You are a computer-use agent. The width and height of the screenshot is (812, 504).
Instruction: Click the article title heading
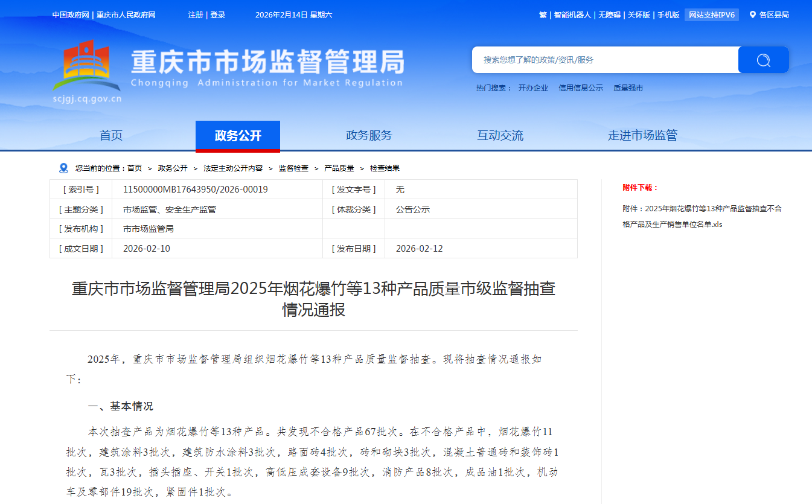point(314,299)
